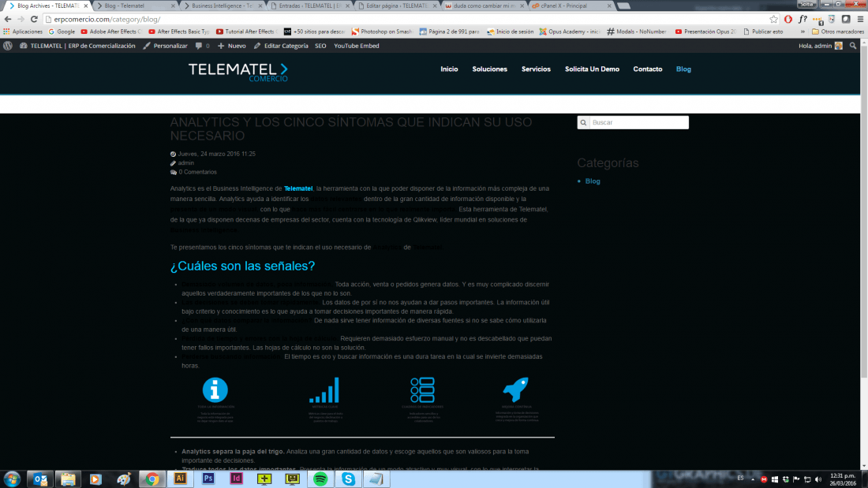Reload the page with the refresh icon
This screenshot has width=868, height=488.
(x=34, y=19)
